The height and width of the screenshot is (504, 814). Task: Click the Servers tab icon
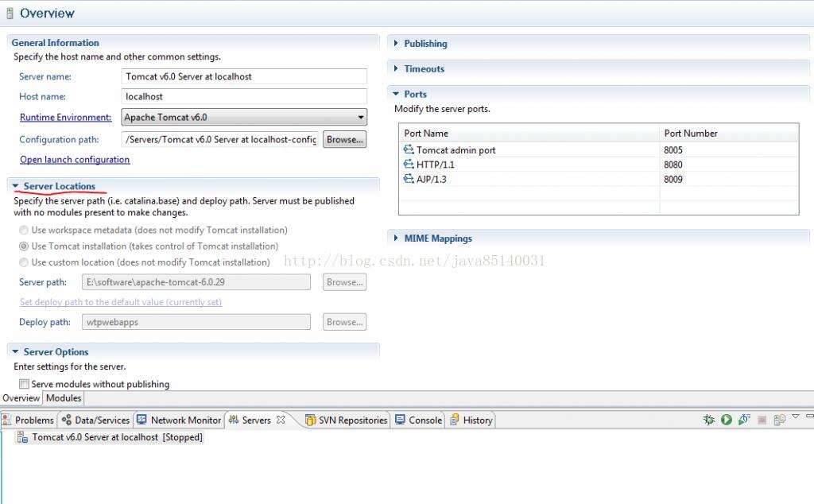[x=234, y=420]
